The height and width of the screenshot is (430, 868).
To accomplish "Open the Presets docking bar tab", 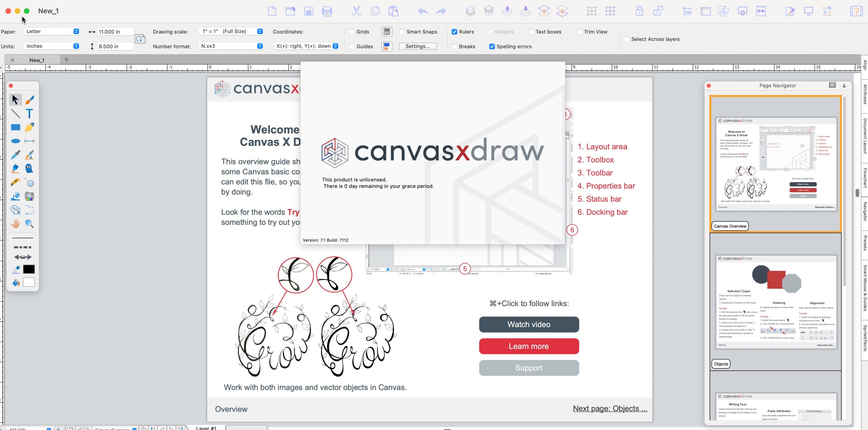I will (x=865, y=243).
